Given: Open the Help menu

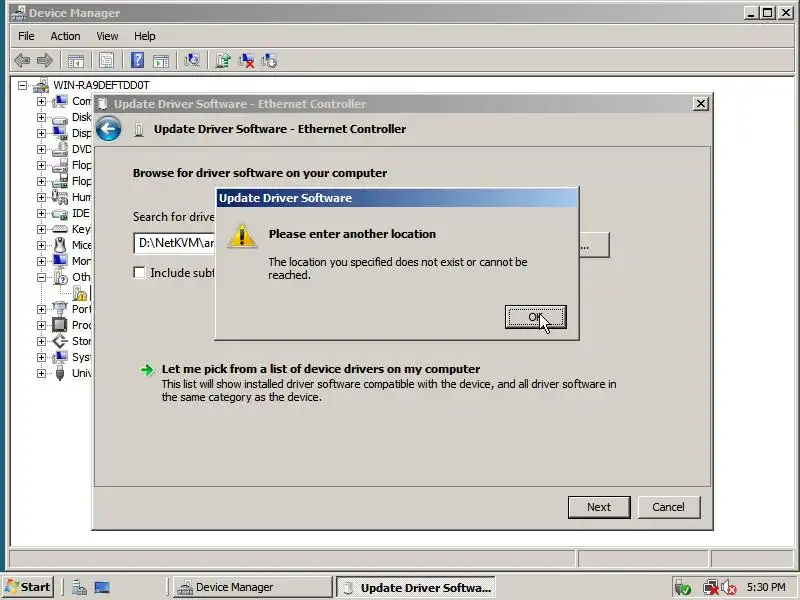Looking at the screenshot, I should [x=145, y=36].
